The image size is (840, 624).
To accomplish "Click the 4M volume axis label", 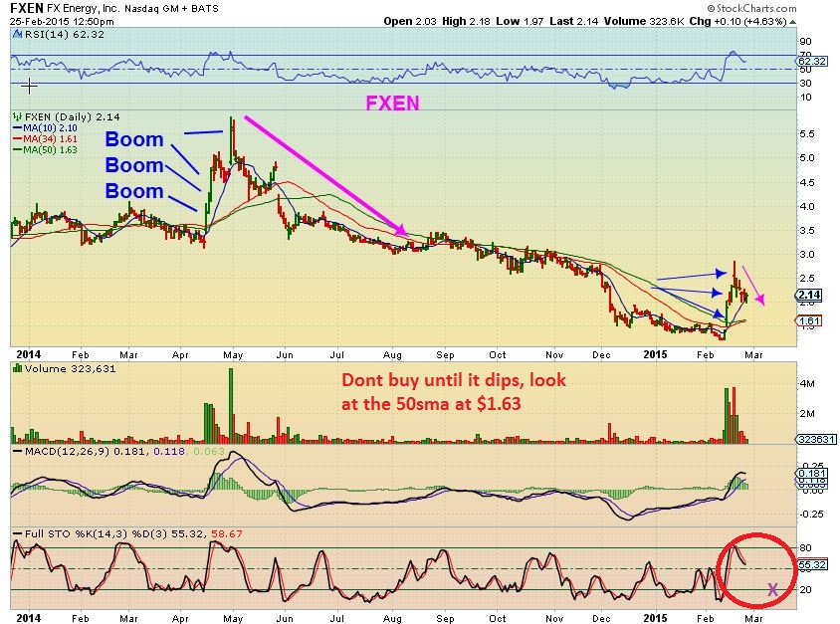I will (x=807, y=383).
